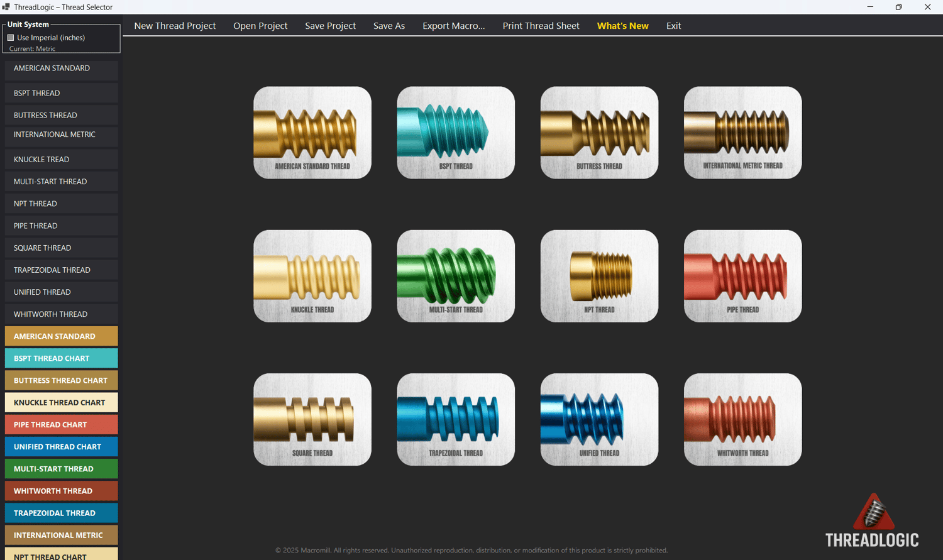943x560 pixels.
Task: Open the gold AMERICAN STANDARD chart button
Action: pos(61,336)
